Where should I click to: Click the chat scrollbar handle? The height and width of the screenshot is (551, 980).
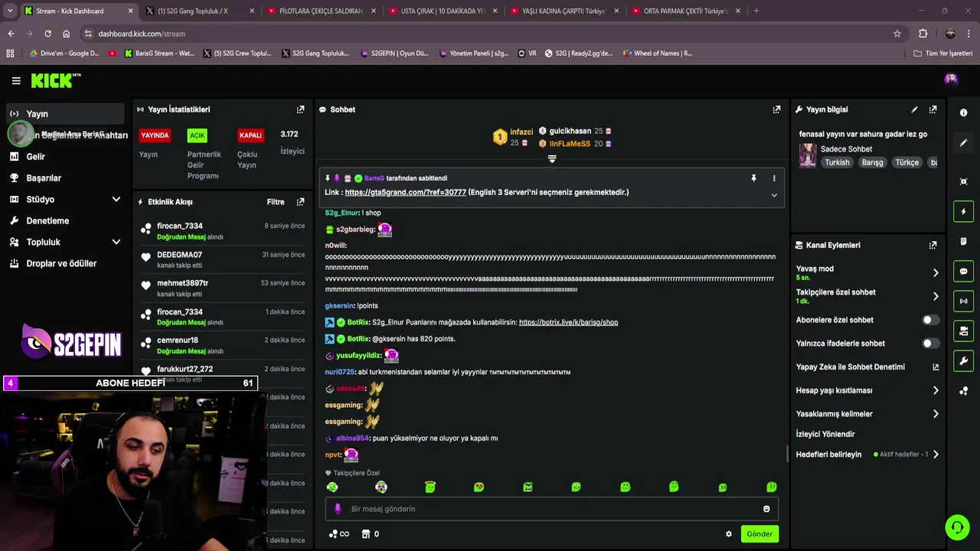tap(787, 454)
